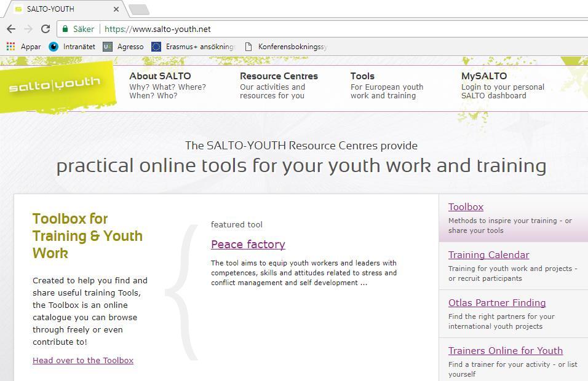Open the Toolbox sidebar link
This screenshot has width=588, height=381.
[x=466, y=207]
